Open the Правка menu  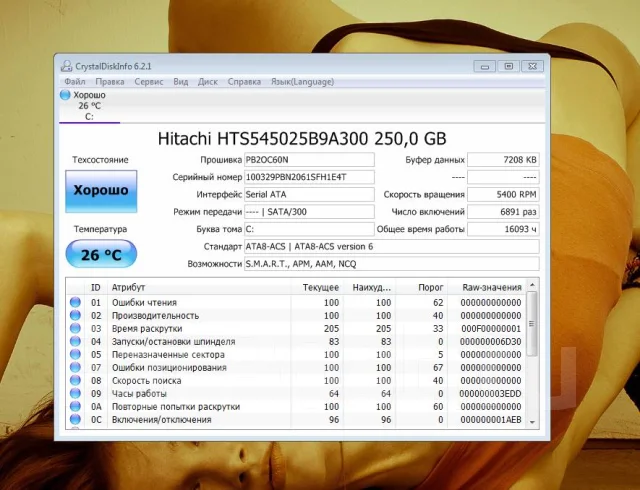tap(110, 82)
